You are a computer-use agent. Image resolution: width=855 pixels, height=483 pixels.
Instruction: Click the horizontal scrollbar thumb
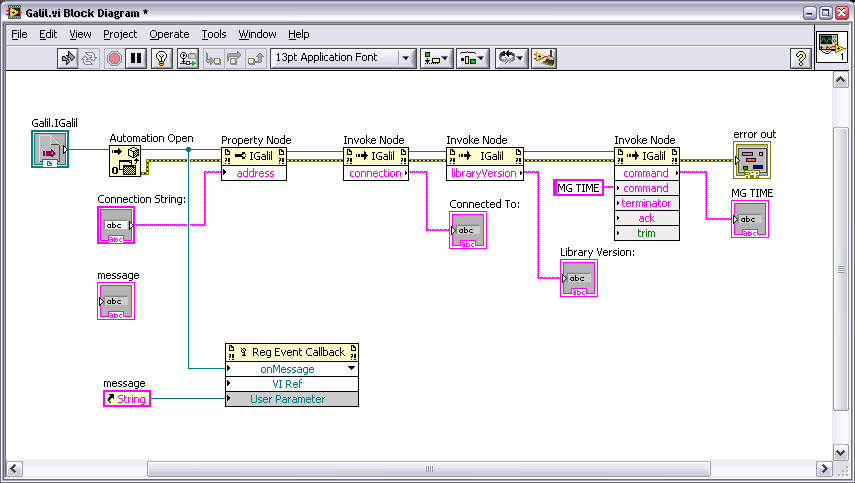click(x=429, y=469)
